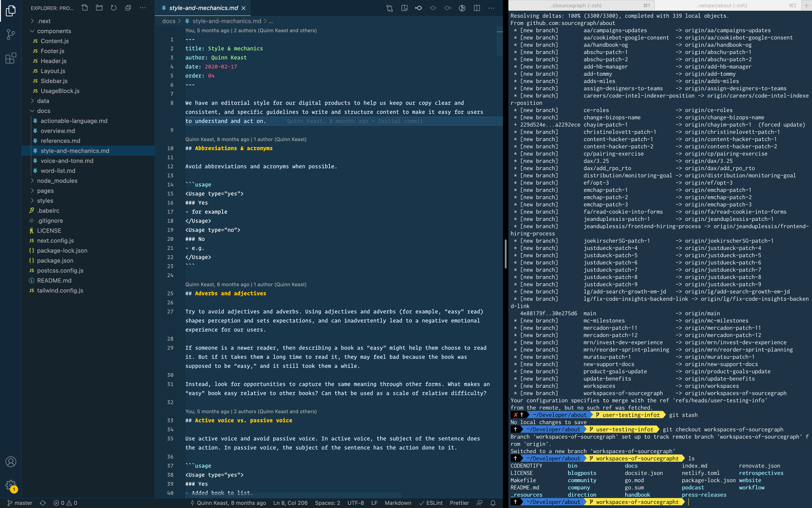Image resolution: width=812 pixels, height=508 pixels.
Task: Click the code lens above Adverbs heading
Action: (246, 284)
